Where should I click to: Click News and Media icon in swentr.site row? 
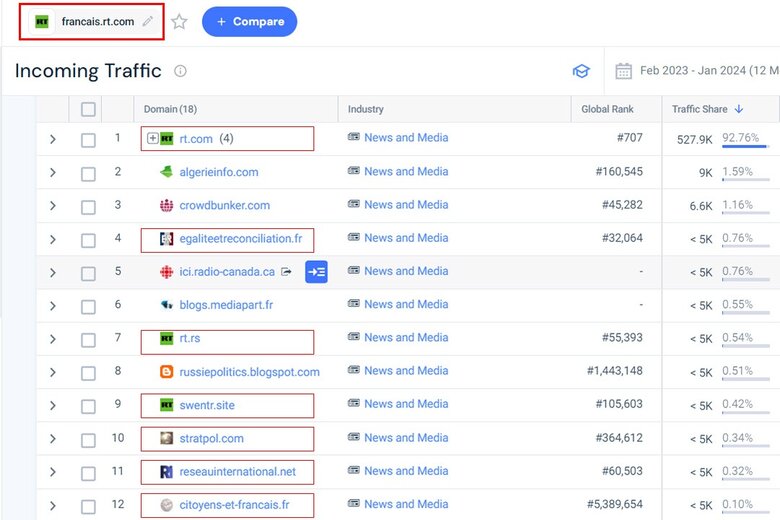tap(354, 403)
